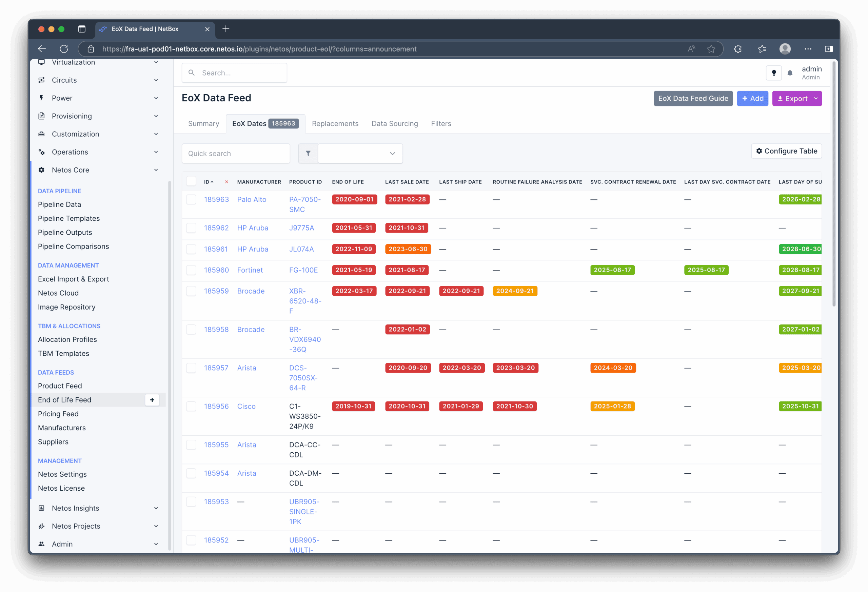Screen dimensions: 868x592
Task: Toggle the select-all header checkbox
Action: [191, 181]
